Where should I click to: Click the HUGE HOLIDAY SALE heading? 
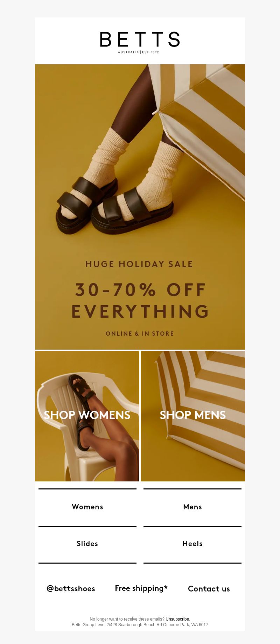(139, 264)
